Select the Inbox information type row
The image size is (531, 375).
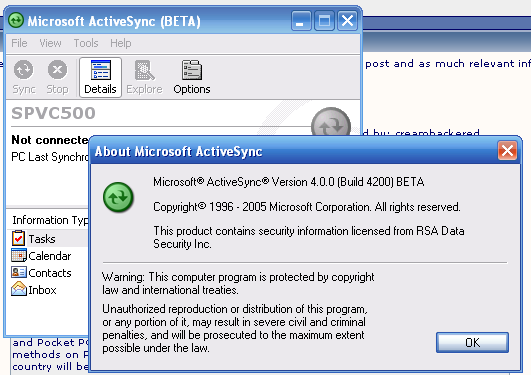(47, 290)
